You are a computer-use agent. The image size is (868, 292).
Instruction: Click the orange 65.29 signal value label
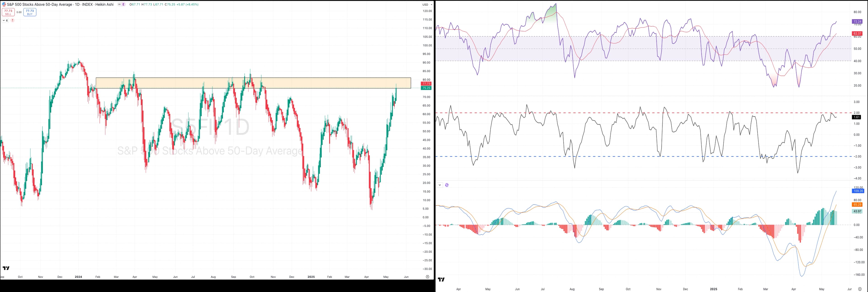857,204
